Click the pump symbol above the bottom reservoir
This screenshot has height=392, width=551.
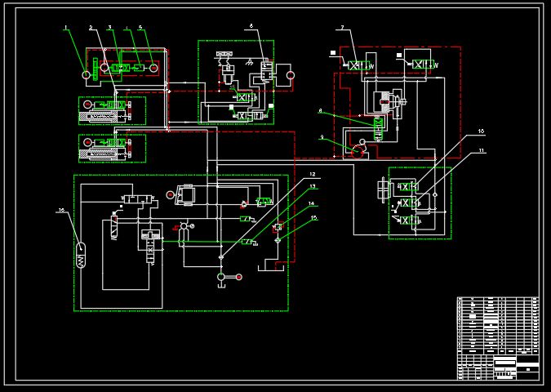[220, 277]
